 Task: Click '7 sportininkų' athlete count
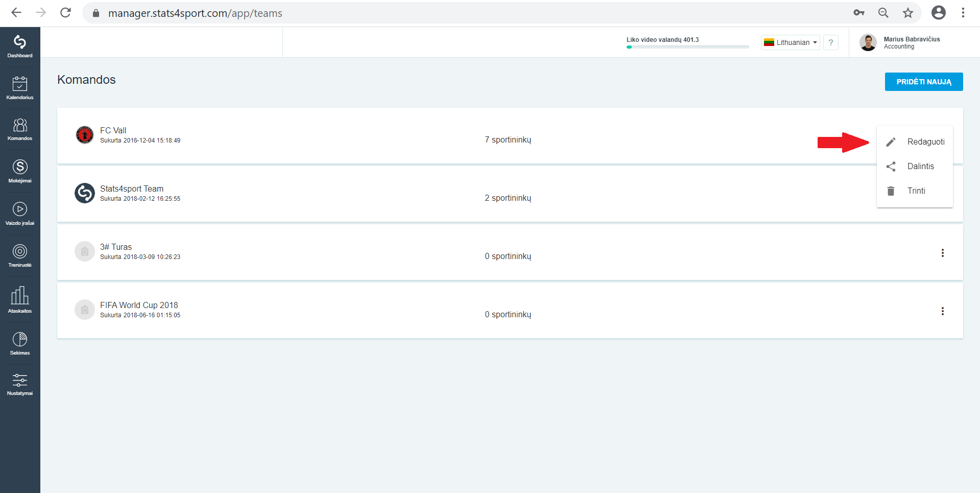point(508,140)
